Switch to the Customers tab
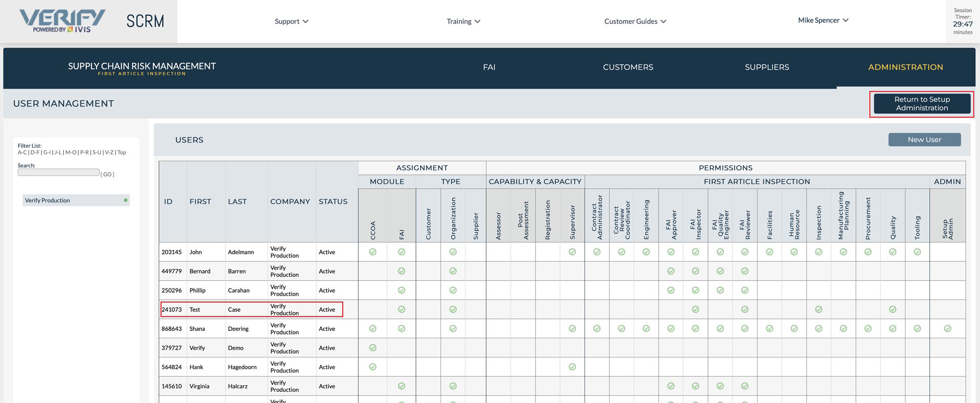Image resolution: width=980 pixels, height=403 pixels. click(628, 67)
